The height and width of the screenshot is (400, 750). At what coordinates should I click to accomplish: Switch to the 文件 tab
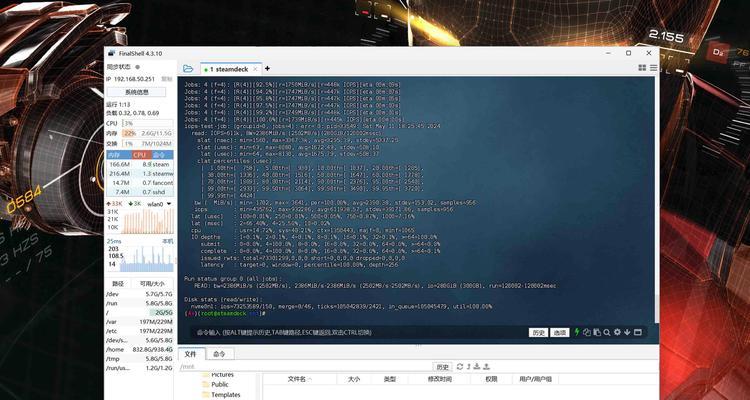pos(191,354)
